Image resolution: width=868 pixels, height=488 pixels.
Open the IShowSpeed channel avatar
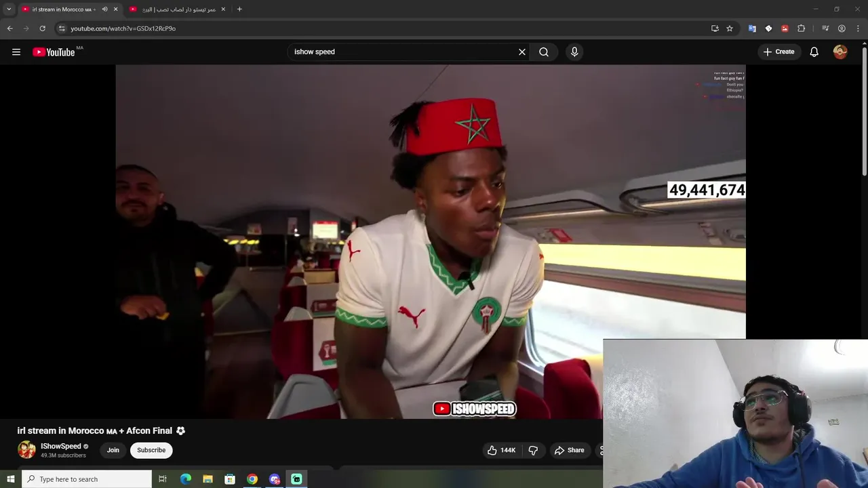[26, 450]
